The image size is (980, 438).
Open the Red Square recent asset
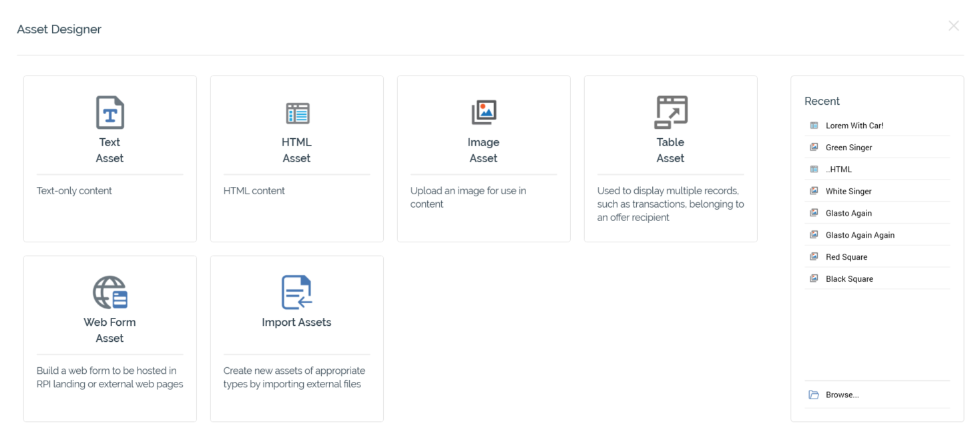pyautogui.click(x=846, y=257)
